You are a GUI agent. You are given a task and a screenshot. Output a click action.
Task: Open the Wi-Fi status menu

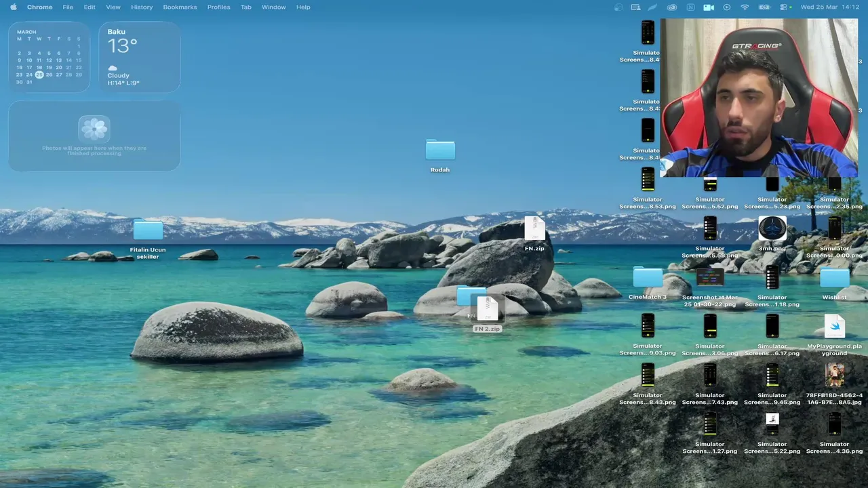click(x=745, y=7)
